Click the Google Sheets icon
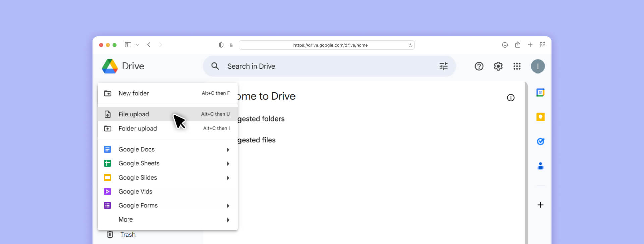Screen dimensions: 644x244 (107, 163)
